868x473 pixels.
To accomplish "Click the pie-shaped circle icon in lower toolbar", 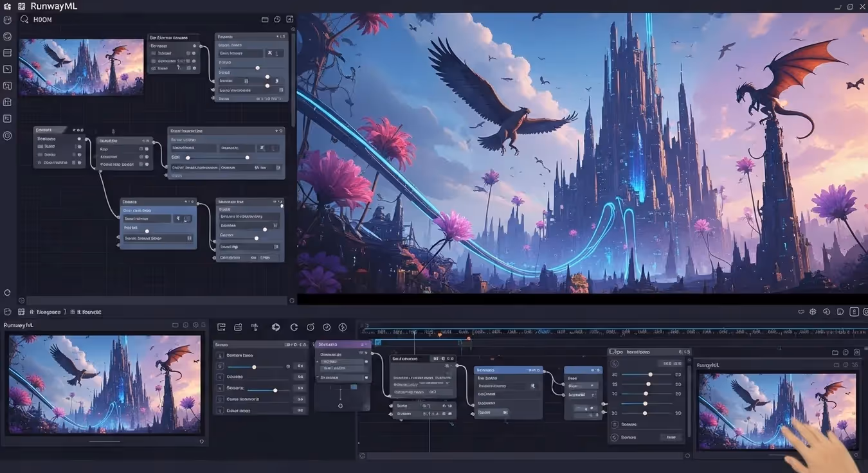I will pyautogui.click(x=276, y=327).
